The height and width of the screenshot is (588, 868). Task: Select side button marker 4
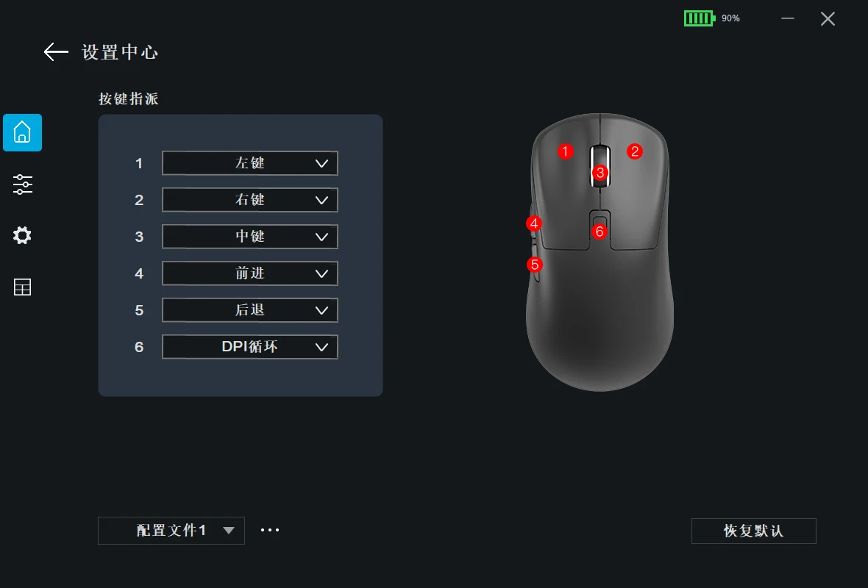(533, 223)
